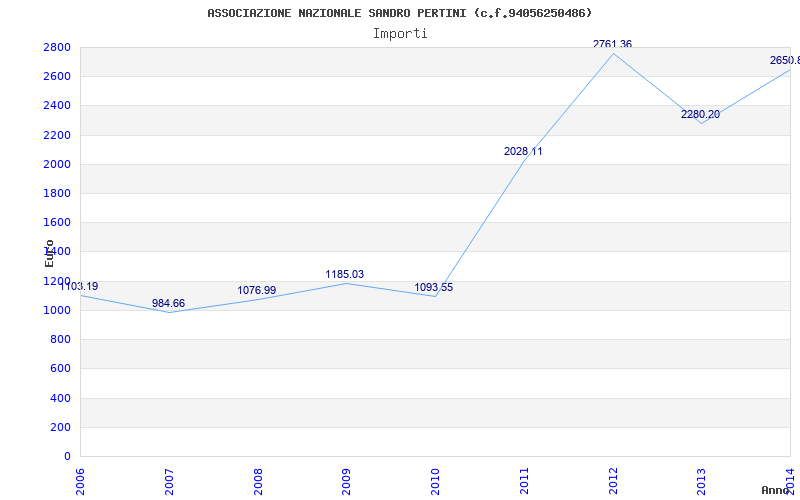Click the 800 y-axis tick label
The image size is (800, 500).
pos(60,339)
